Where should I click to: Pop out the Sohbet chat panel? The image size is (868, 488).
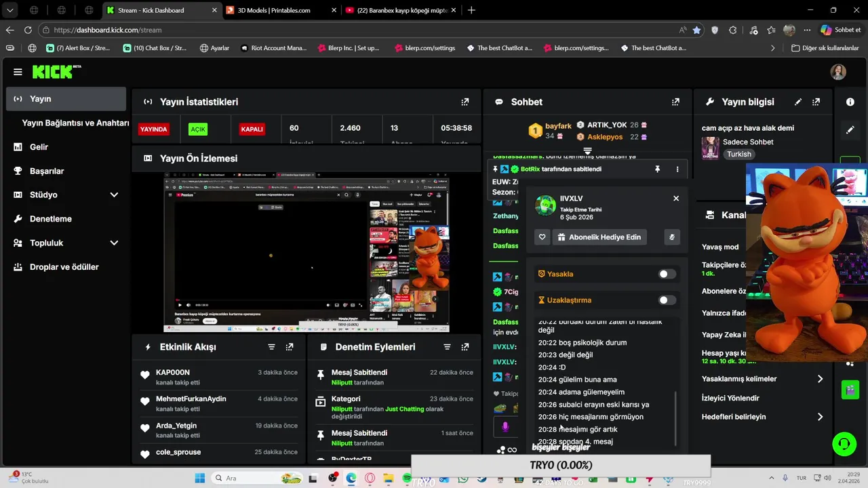675,102
